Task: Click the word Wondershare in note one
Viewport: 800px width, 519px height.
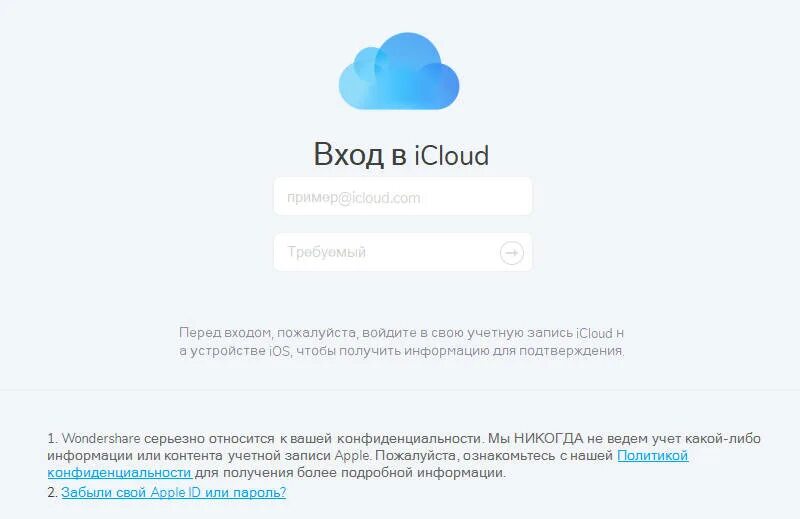Action: (x=101, y=438)
